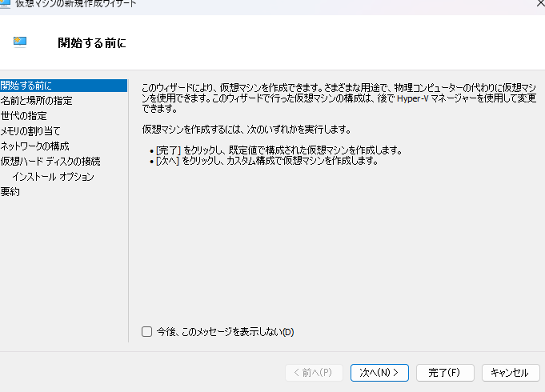The width and height of the screenshot is (545, 392).
Task: Cancel the wizard with キャンセル button
Action: [510, 373]
